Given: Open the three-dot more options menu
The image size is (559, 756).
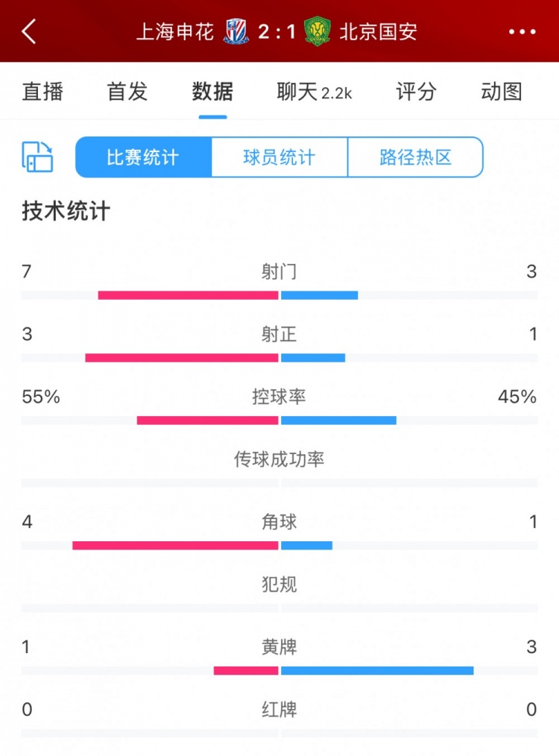Looking at the screenshot, I should pos(522,31).
